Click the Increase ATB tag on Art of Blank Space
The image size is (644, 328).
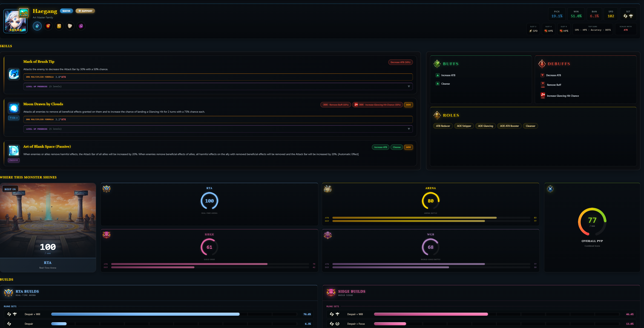click(380, 147)
